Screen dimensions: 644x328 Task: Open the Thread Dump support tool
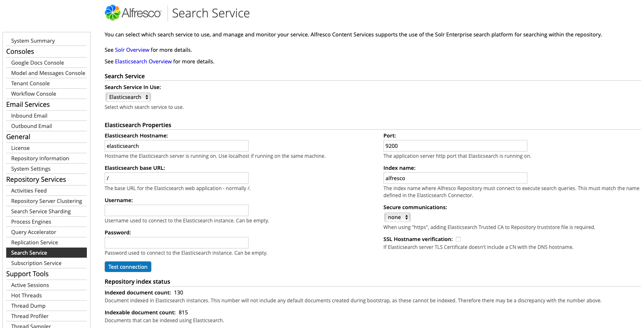(x=28, y=306)
